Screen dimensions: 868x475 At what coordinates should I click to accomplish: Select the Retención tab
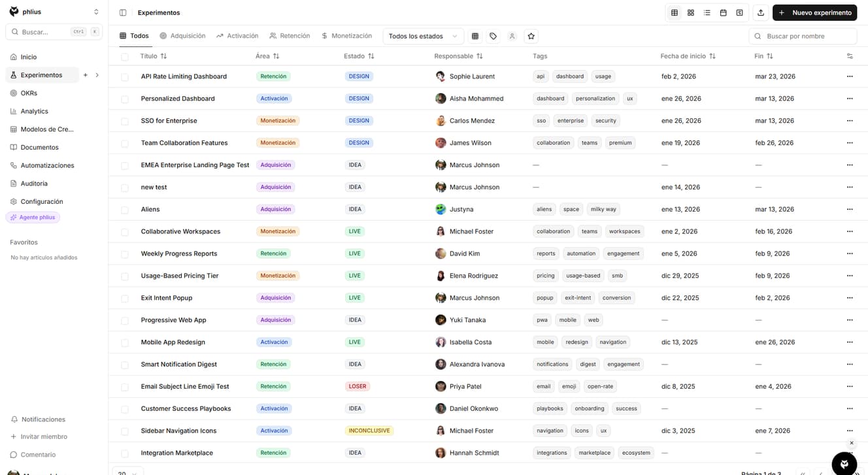click(x=290, y=36)
